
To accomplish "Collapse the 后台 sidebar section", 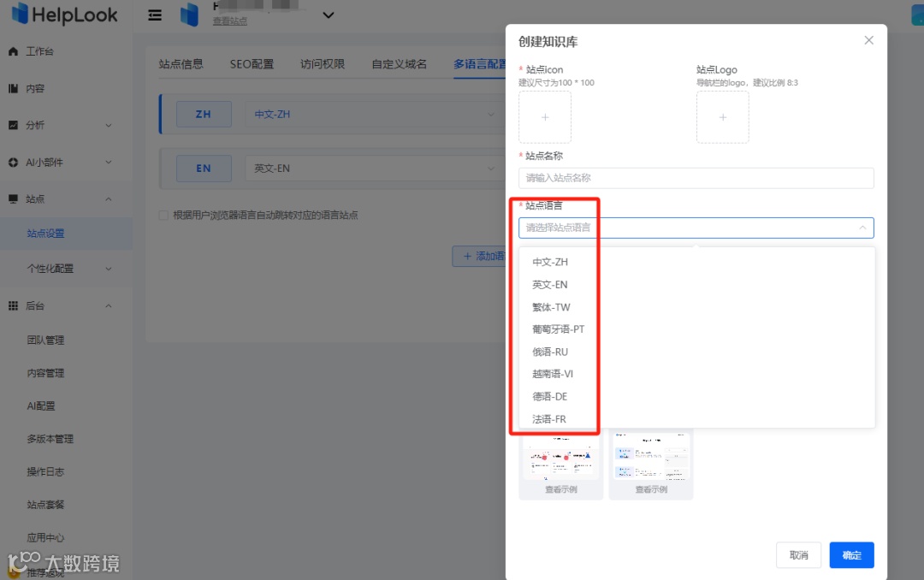I will coord(109,305).
